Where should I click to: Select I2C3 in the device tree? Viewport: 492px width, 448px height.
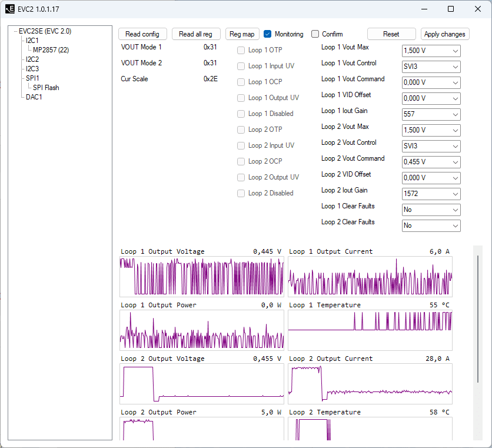(x=32, y=69)
